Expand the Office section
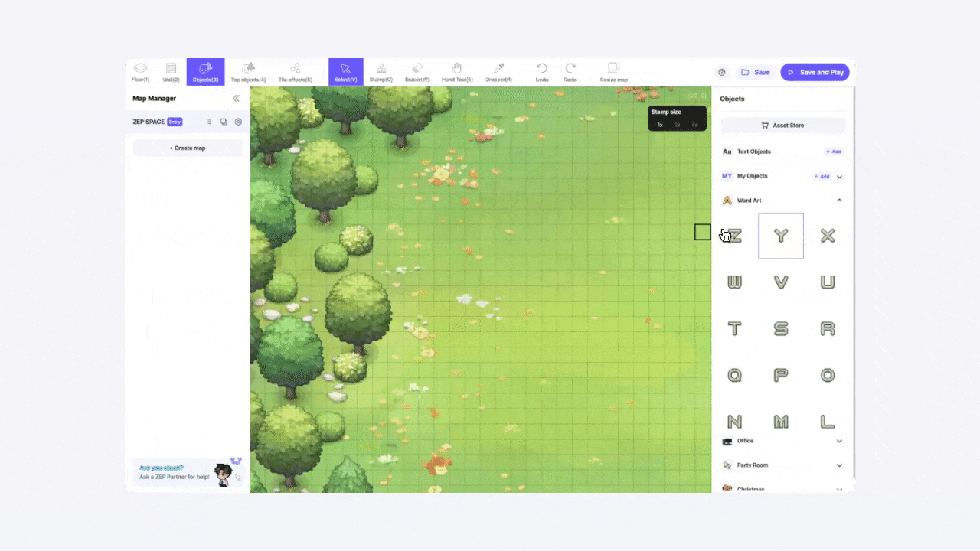 [x=839, y=441]
